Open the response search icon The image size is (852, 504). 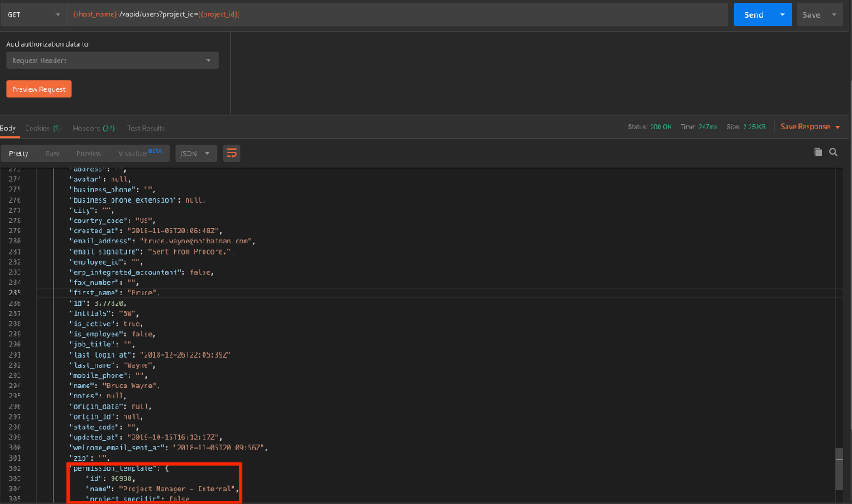click(x=833, y=152)
